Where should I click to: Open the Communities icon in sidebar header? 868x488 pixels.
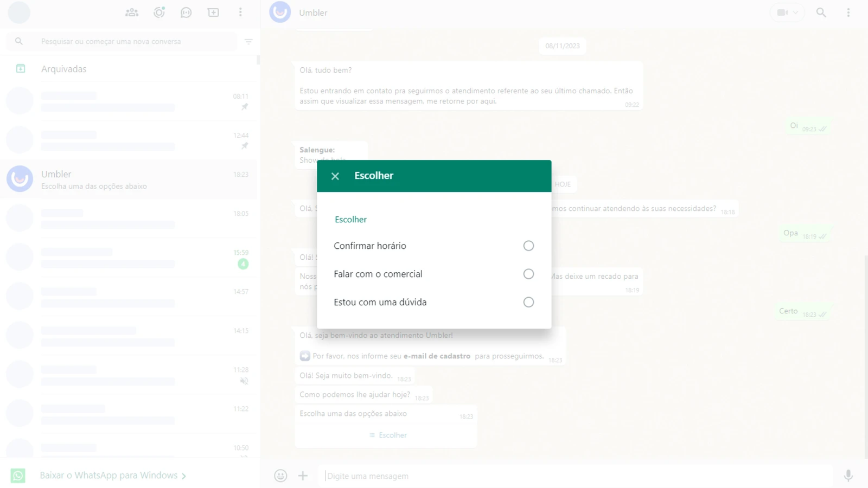[x=132, y=12]
